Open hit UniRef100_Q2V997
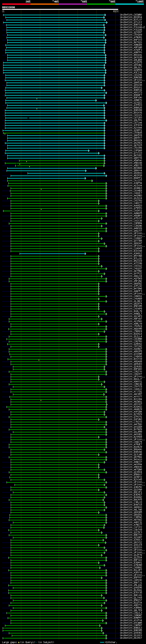 pyautogui.click(x=131, y=32)
